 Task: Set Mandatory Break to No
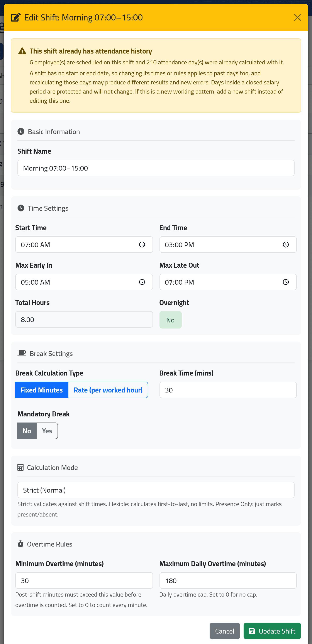[x=27, y=431]
